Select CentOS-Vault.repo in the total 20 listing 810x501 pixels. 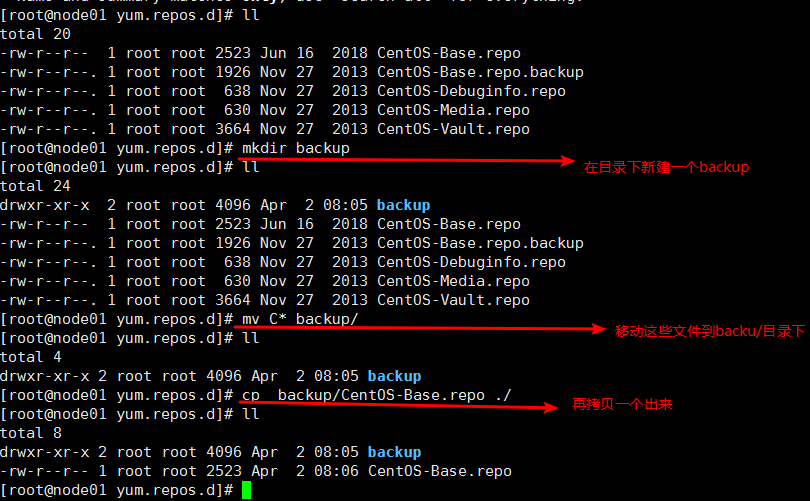(453, 129)
